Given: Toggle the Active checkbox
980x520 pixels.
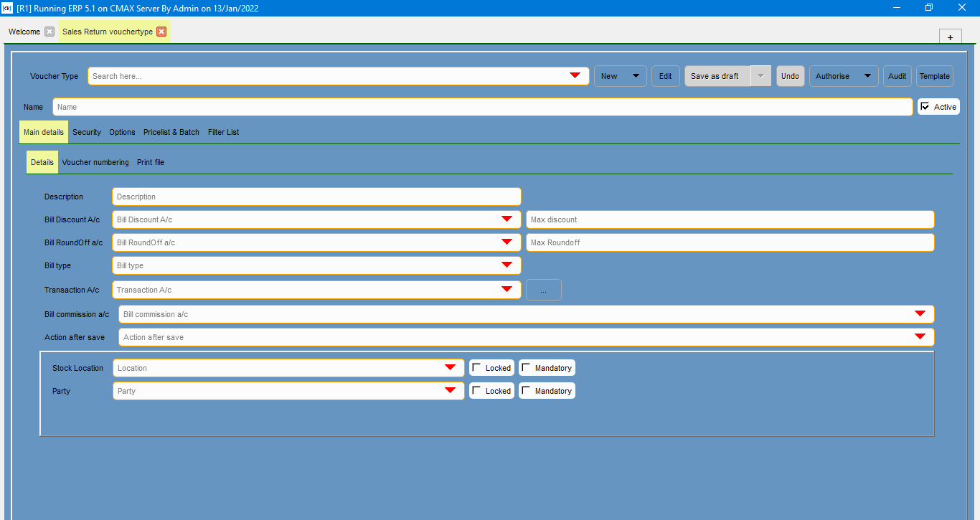Looking at the screenshot, I should click(x=925, y=106).
